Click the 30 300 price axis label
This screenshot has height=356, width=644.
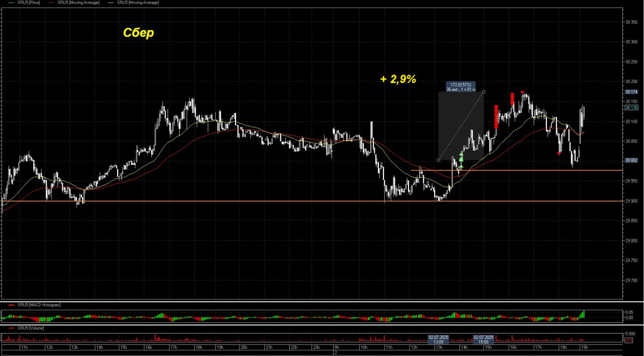(x=632, y=42)
